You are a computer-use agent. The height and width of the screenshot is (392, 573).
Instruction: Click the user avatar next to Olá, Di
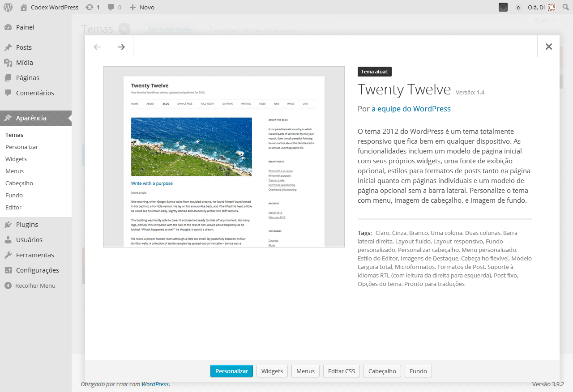tap(552, 7)
